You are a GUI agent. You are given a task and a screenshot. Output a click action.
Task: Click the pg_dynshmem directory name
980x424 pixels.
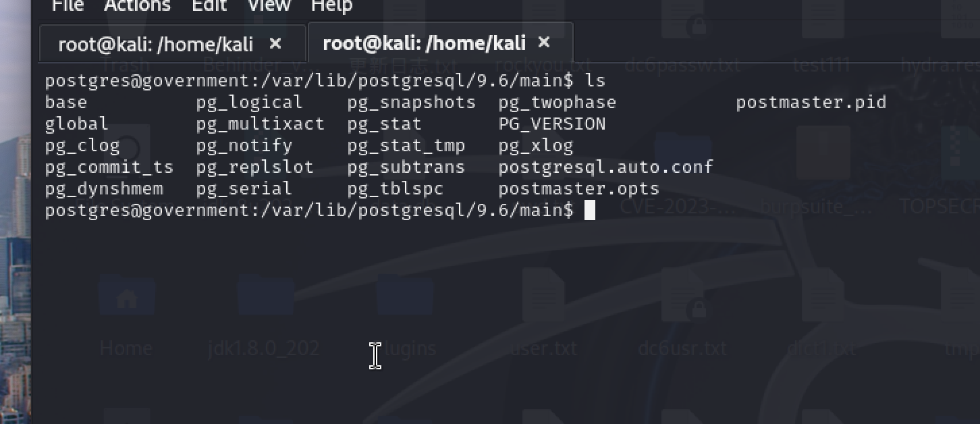tap(104, 189)
